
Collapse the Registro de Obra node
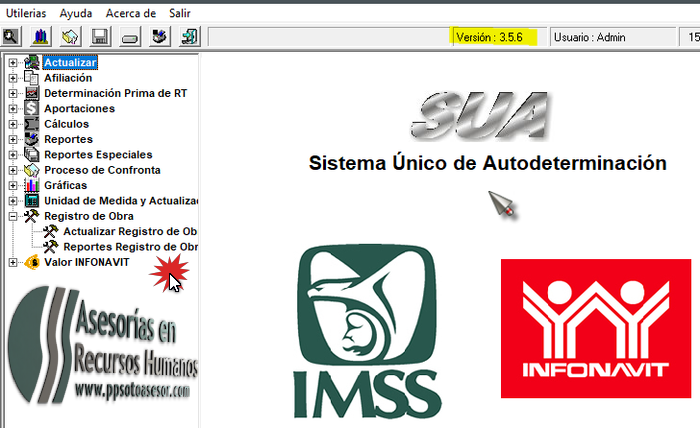(x=13, y=216)
